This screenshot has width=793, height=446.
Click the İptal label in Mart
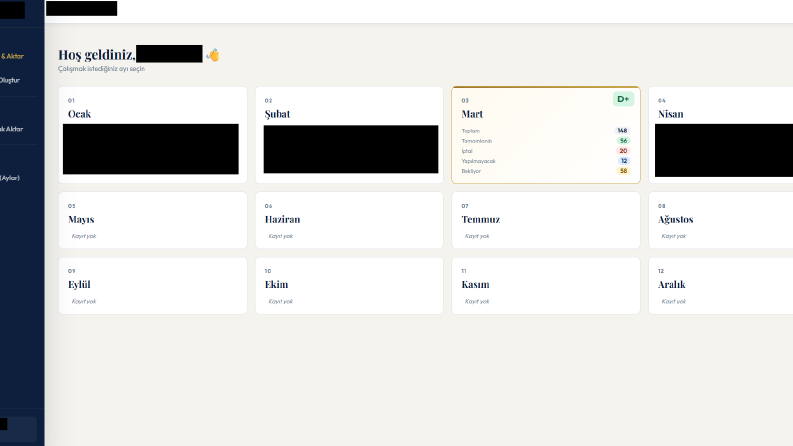click(x=466, y=151)
